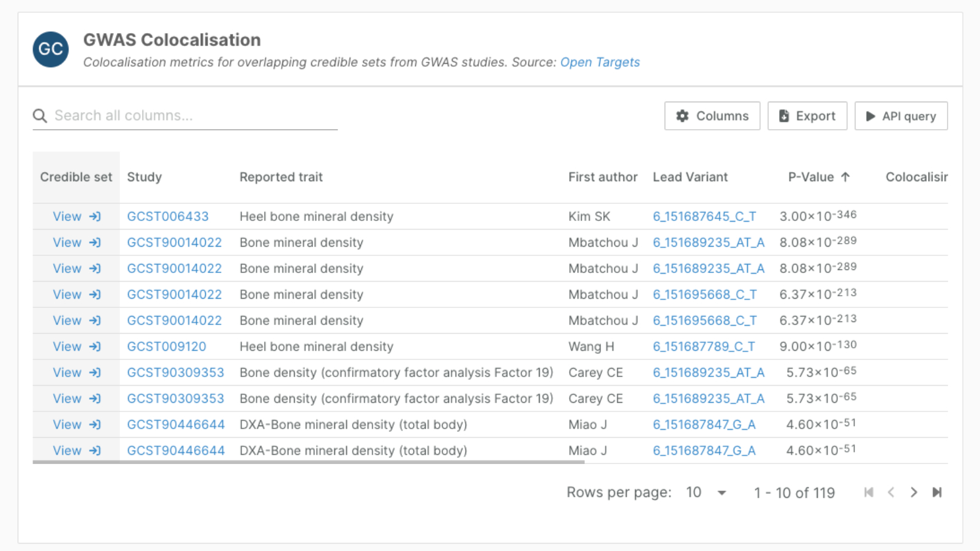This screenshot has height=551, width=980.
Task: Click the P-Value sort arrow icon
Action: (846, 177)
